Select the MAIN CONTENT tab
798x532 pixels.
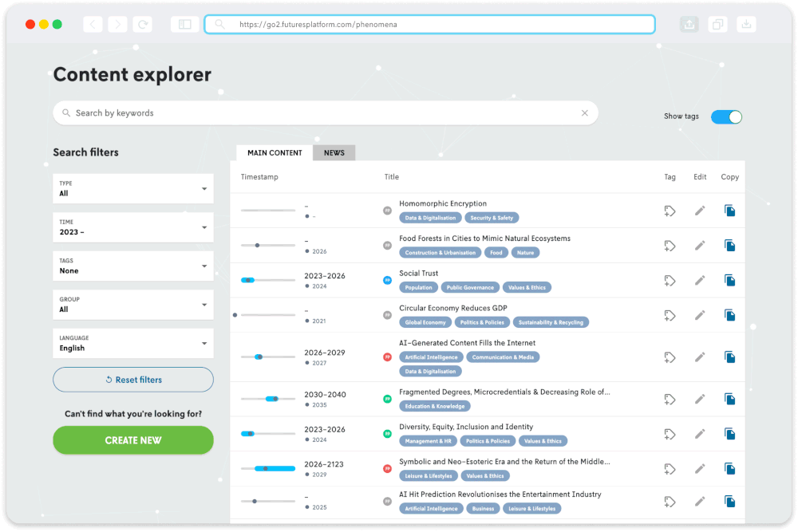(x=274, y=152)
